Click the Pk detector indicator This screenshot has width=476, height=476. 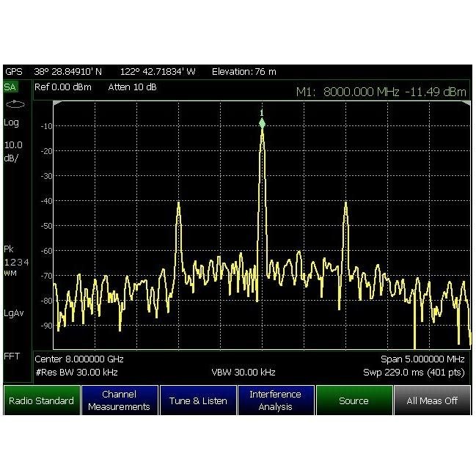(9, 249)
